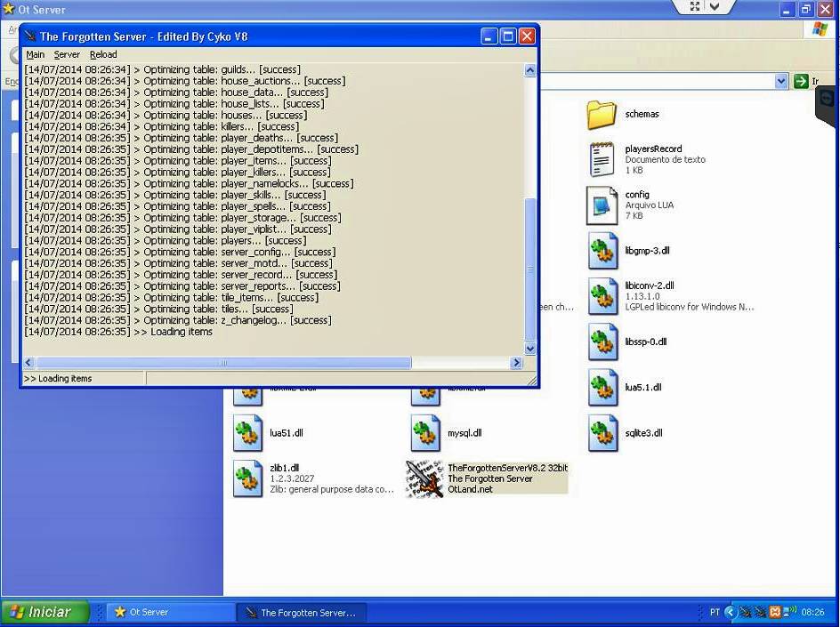This screenshot has width=840, height=627.
Task: Select the libiconv-2.dll file icon
Action: [x=602, y=296]
